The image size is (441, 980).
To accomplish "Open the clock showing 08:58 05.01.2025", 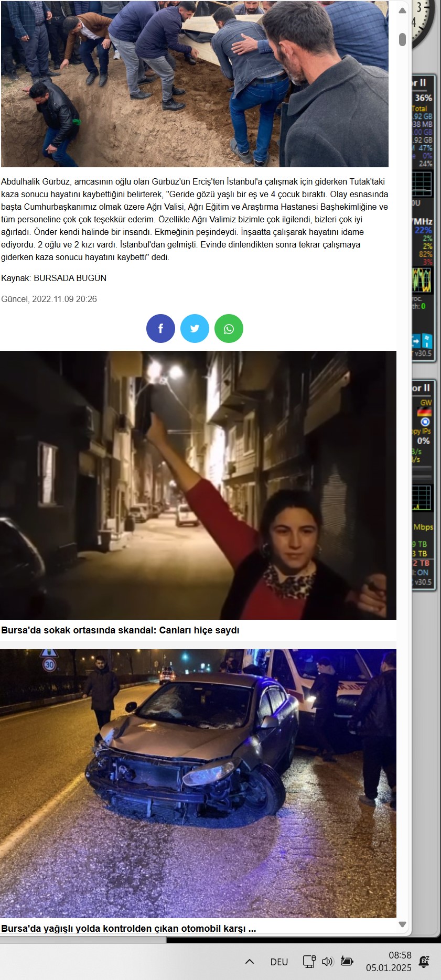I will (389, 961).
